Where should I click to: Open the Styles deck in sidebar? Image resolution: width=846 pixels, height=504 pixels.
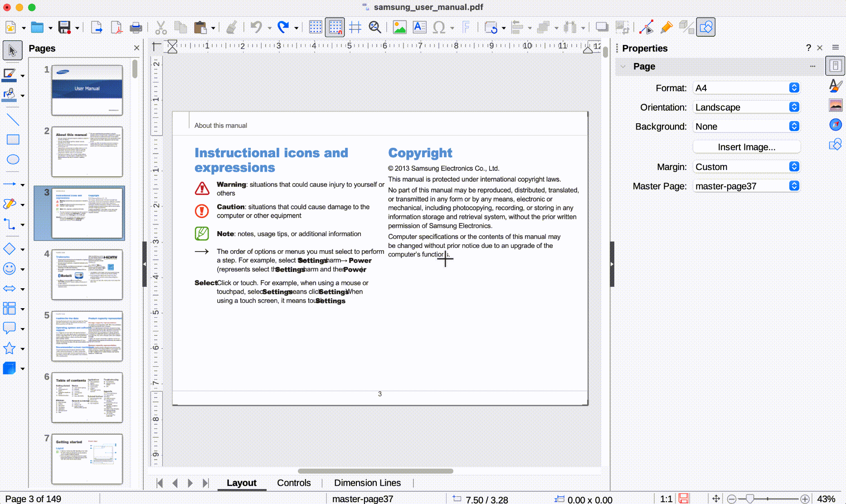tap(835, 86)
